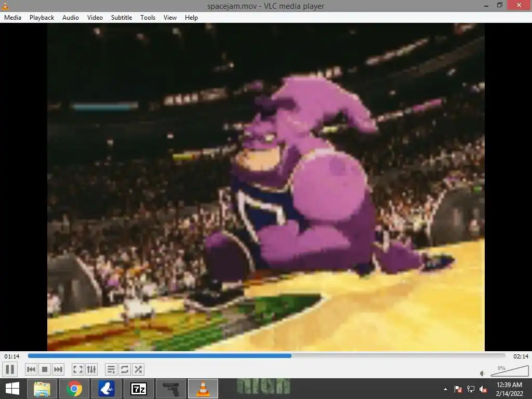This screenshot has height=399, width=532.
Task: Open the Help menu
Action: 191,18
